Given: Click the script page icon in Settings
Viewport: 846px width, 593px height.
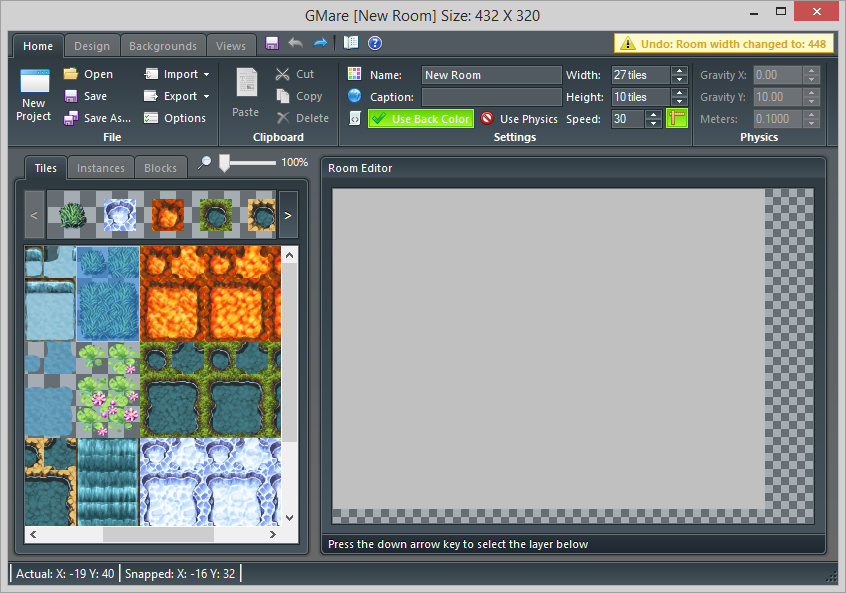Looking at the screenshot, I should point(354,118).
